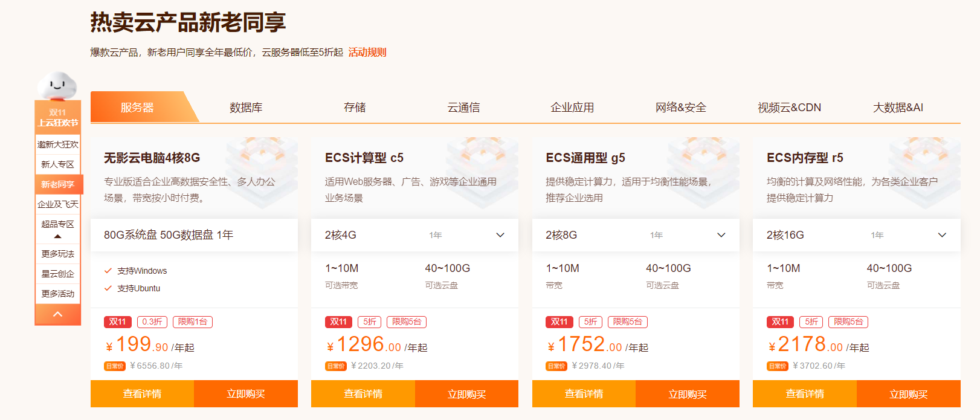Screen dimensions: 980x420
Task: Click the 双11上云狂欢节 sidebar header
Action: pyautogui.click(x=58, y=117)
